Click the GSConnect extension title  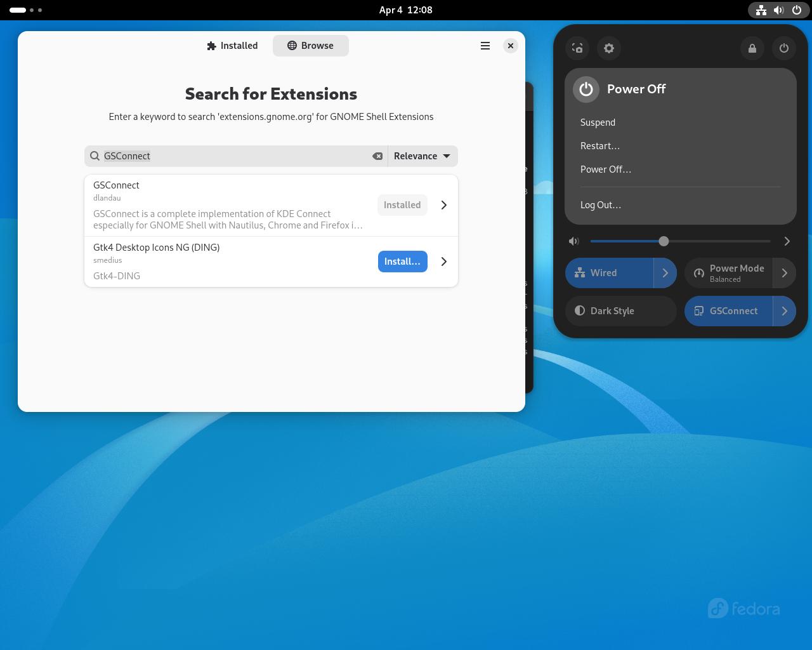[116, 185]
